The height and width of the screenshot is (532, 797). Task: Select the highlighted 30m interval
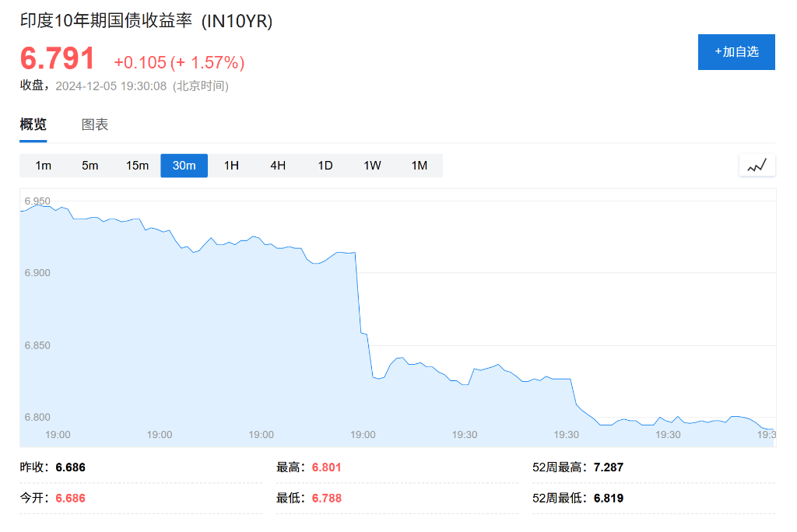(184, 166)
